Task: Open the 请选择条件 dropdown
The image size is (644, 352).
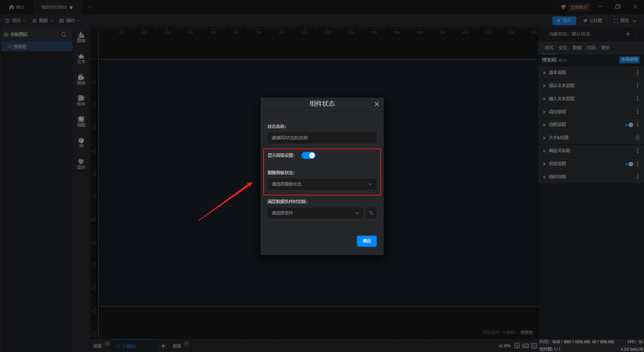Action: pyautogui.click(x=315, y=213)
